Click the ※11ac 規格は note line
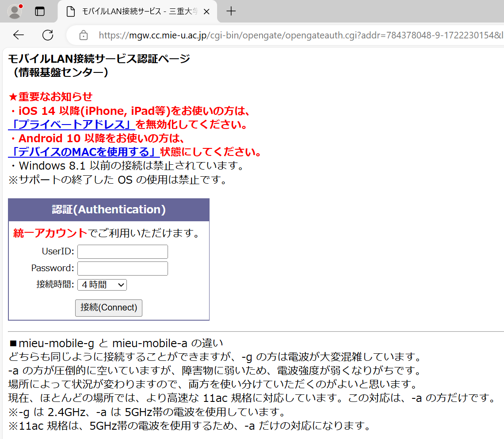504x439 pixels. [x=190, y=425]
